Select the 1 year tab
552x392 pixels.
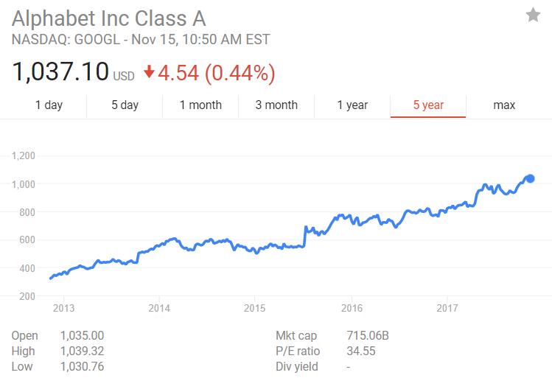(352, 105)
